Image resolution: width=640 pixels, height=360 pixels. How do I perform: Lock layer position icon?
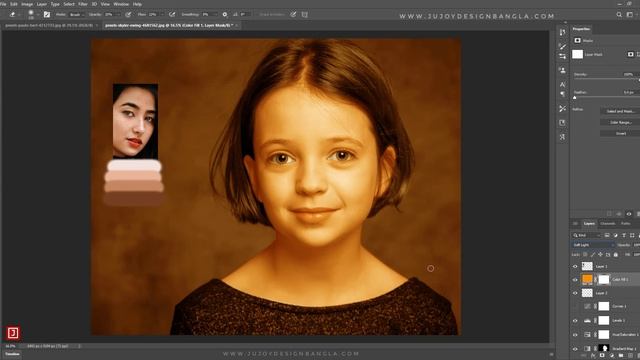600,255
